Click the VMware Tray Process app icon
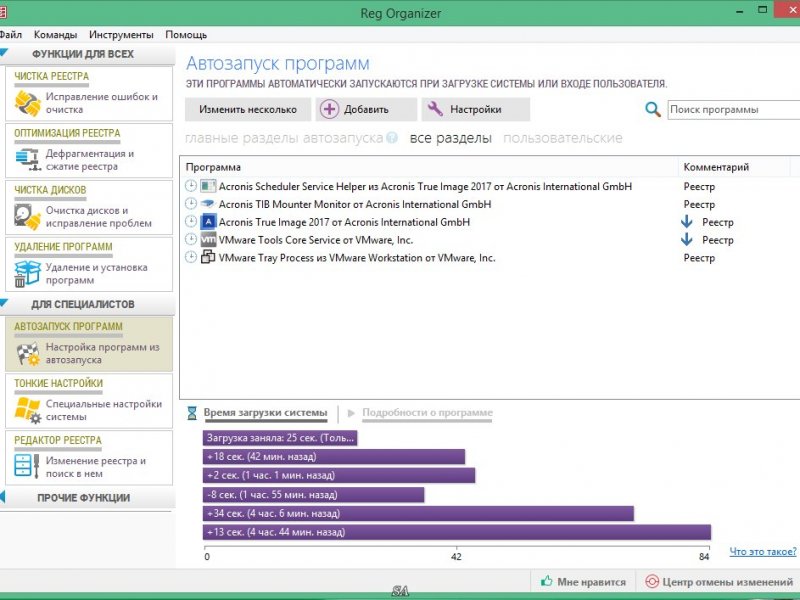This screenshot has height=600, width=800. click(x=208, y=257)
